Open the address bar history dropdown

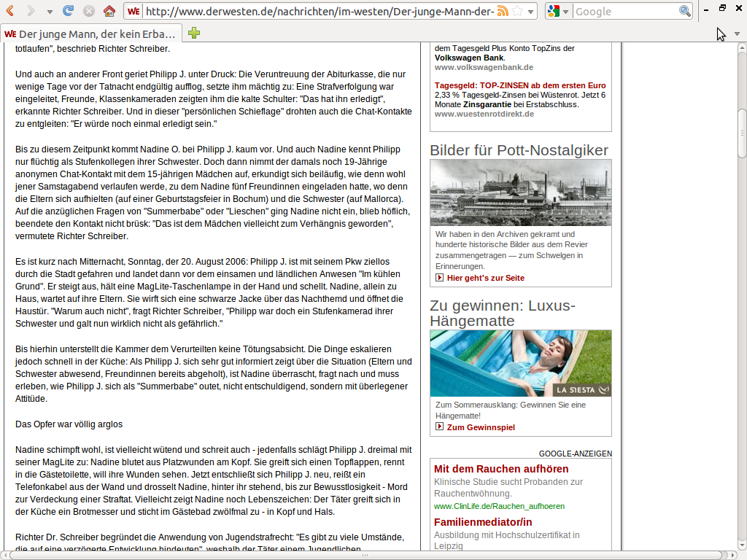click(x=530, y=12)
